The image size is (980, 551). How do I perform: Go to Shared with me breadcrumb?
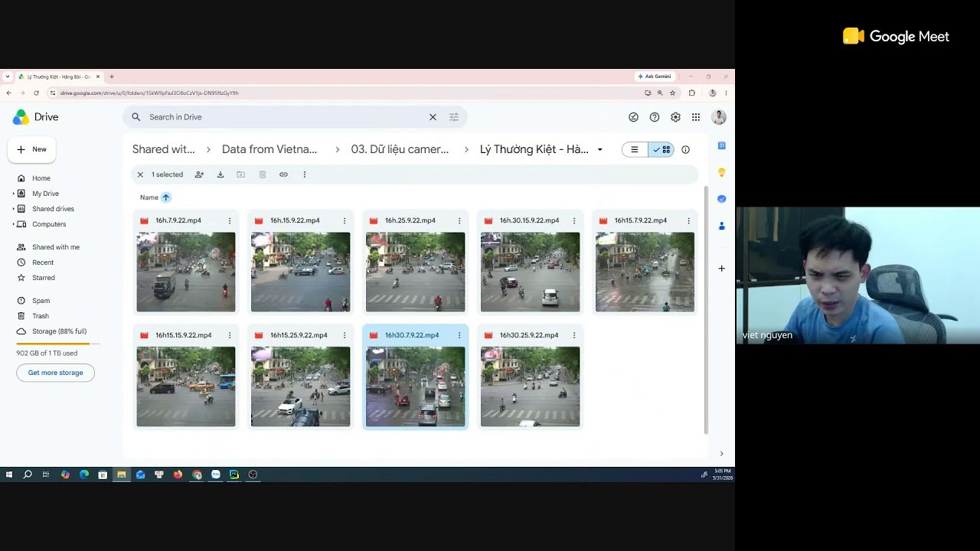163,149
